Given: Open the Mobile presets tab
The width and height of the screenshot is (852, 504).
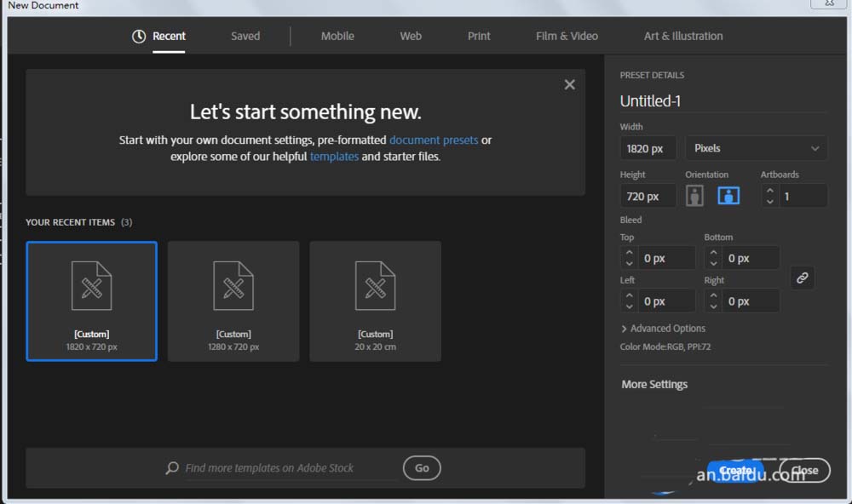Looking at the screenshot, I should (337, 37).
